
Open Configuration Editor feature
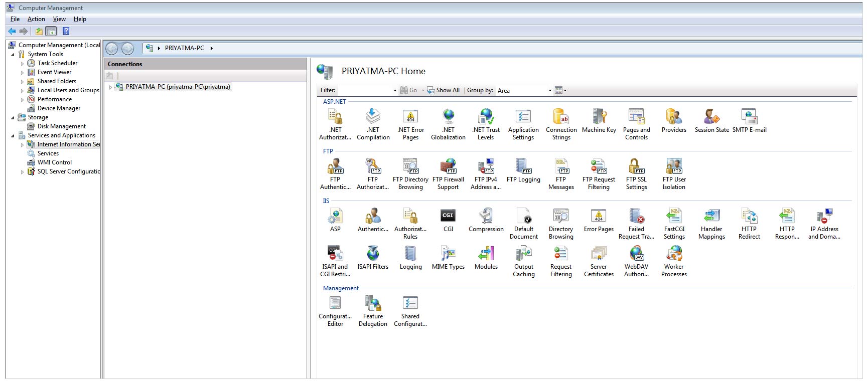pos(335,310)
